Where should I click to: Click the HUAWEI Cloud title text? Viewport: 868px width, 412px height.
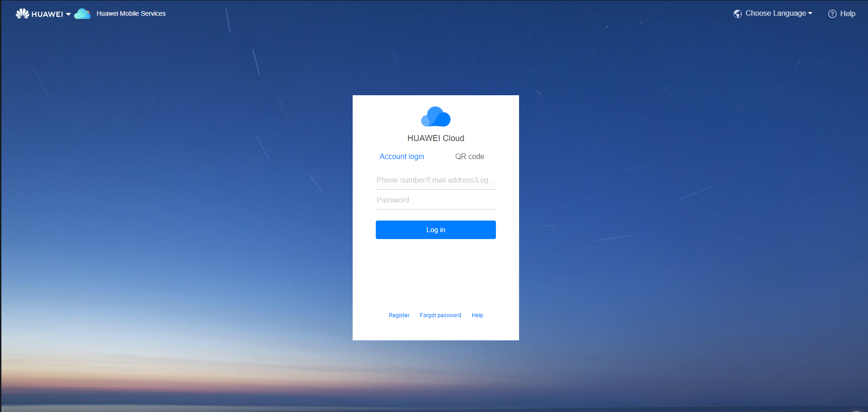tap(435, 138)
